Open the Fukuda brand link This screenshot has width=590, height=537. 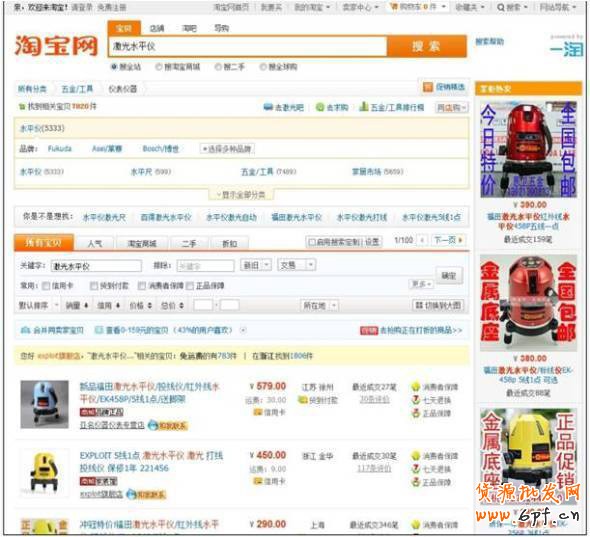click(60, 149)
